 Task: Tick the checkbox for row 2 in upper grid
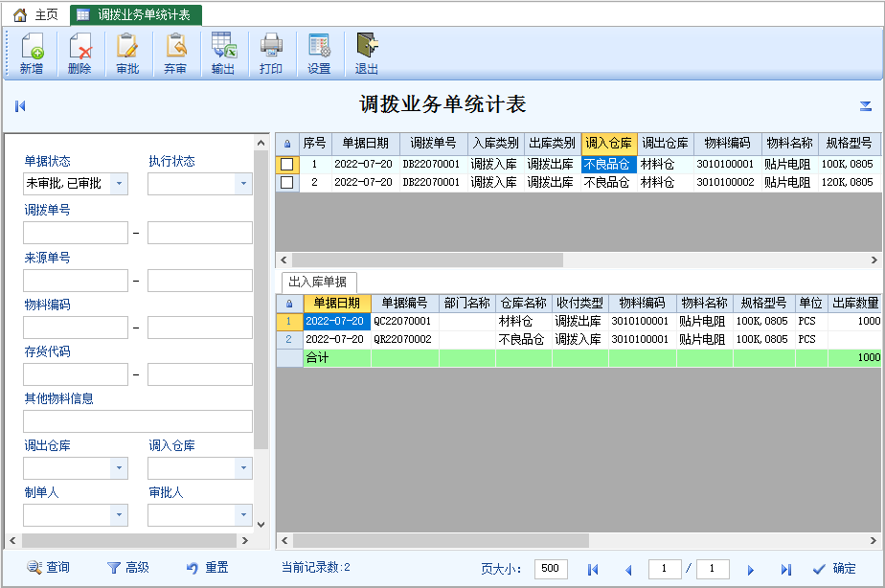pyautogui.click(x=287, y=182)
